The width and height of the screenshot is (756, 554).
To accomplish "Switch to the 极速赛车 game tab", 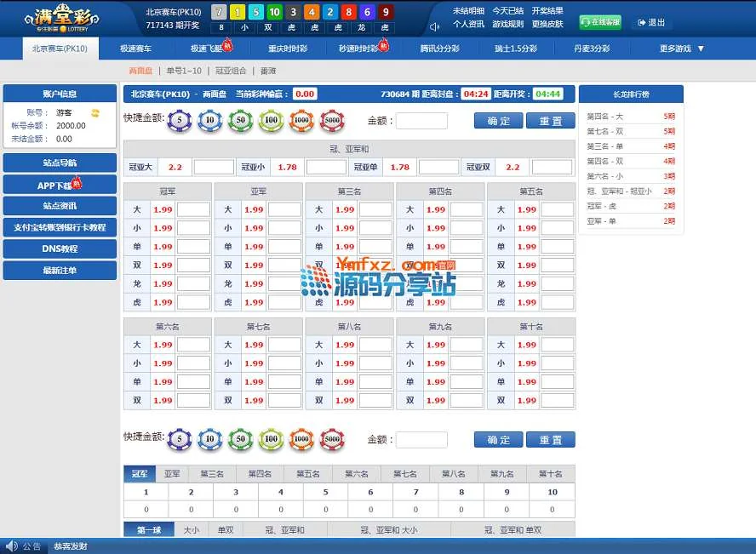I will tap(136, 49).
